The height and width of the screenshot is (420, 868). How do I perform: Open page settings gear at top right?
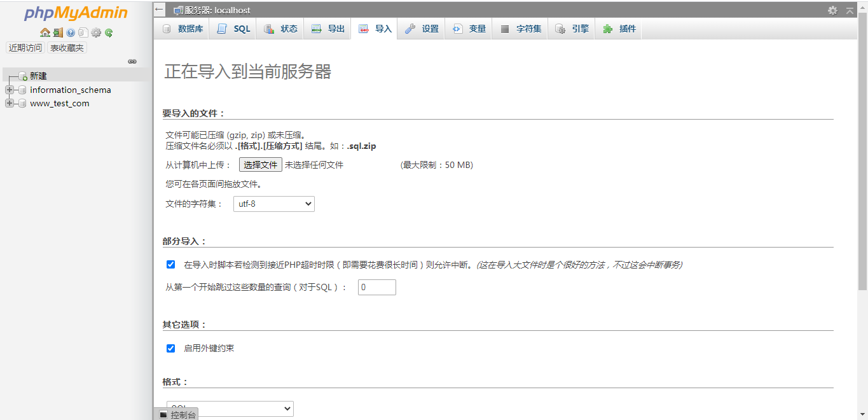pyautogui.click(x=832, y=10)
